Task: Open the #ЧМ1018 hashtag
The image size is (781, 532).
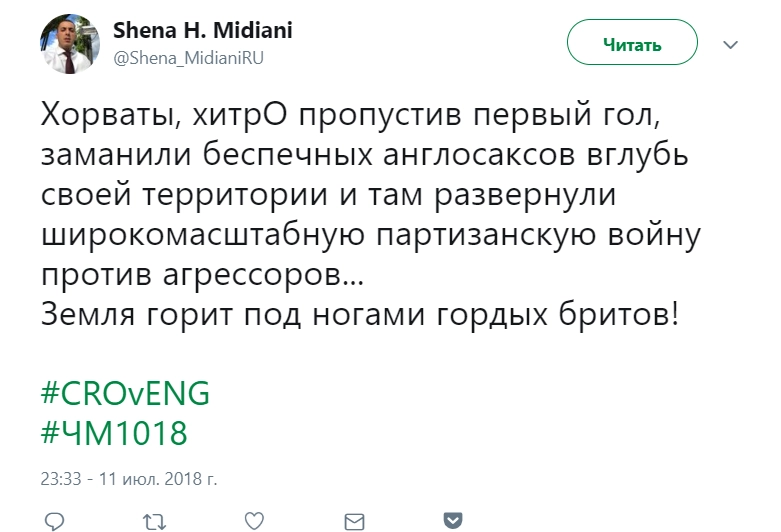Action: 114,434
